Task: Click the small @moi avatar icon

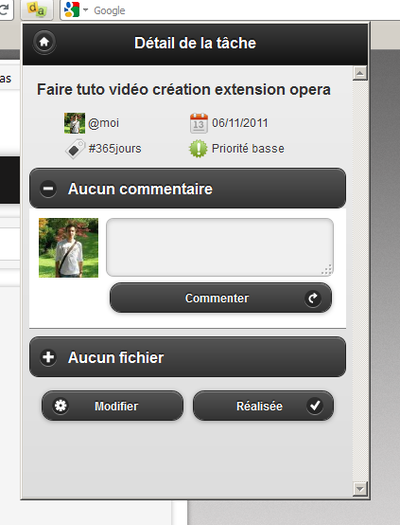Action: click(74, 123)
